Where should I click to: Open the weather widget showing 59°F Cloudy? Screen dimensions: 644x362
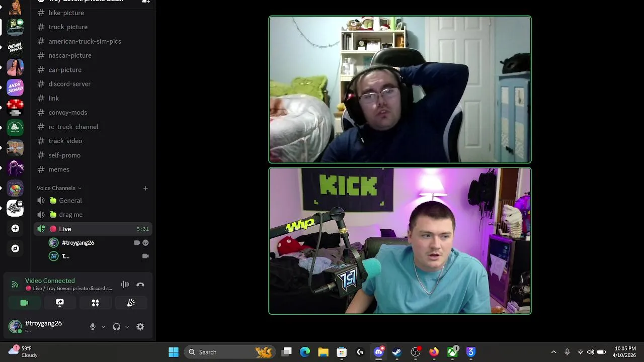(x=23, y=351)
